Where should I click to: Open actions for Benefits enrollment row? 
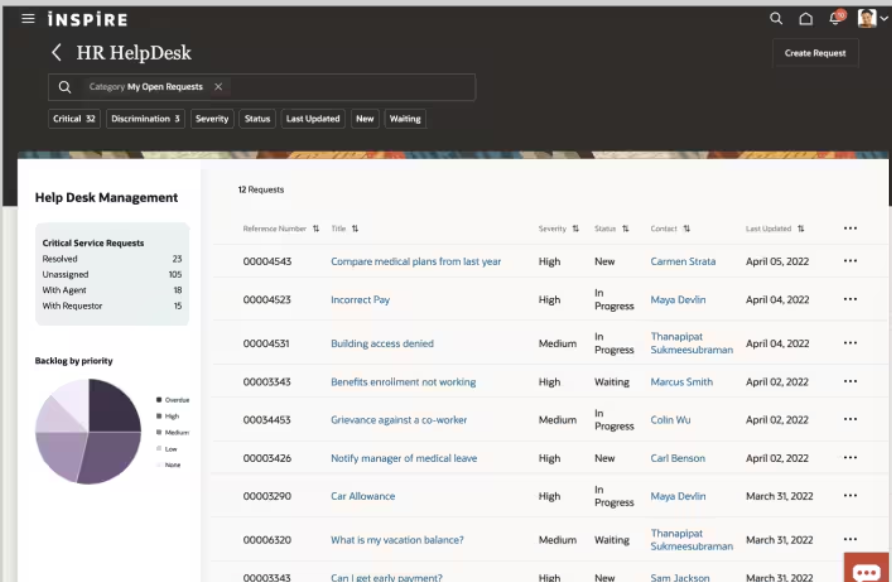[850, 381]
